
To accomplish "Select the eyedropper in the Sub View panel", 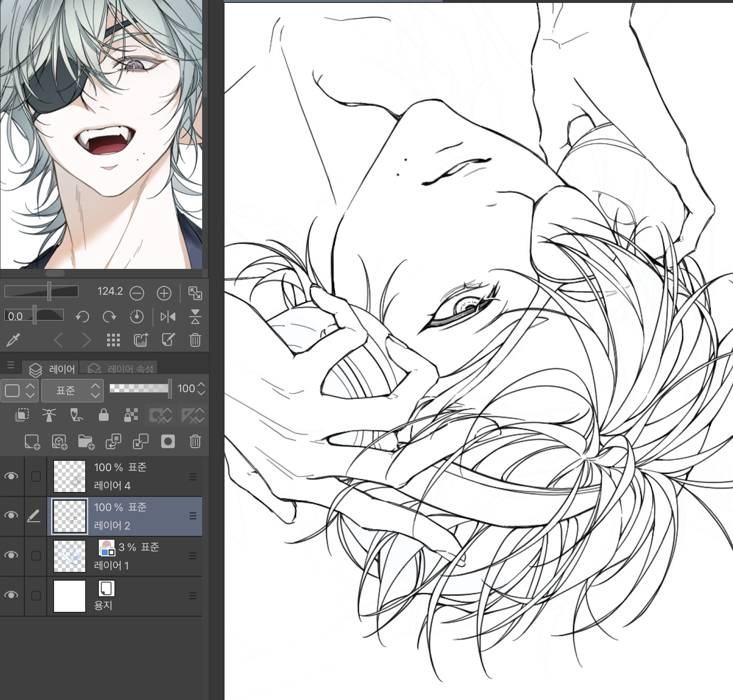I will click(x=13, y=340).
